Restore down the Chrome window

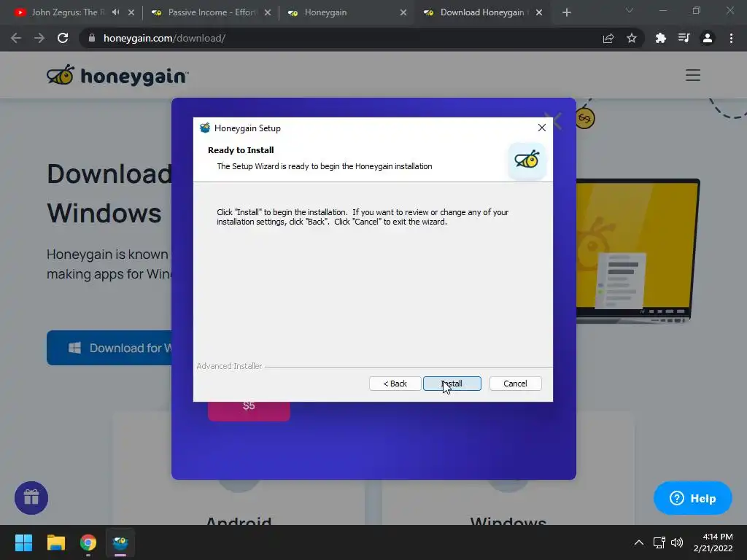697,10
